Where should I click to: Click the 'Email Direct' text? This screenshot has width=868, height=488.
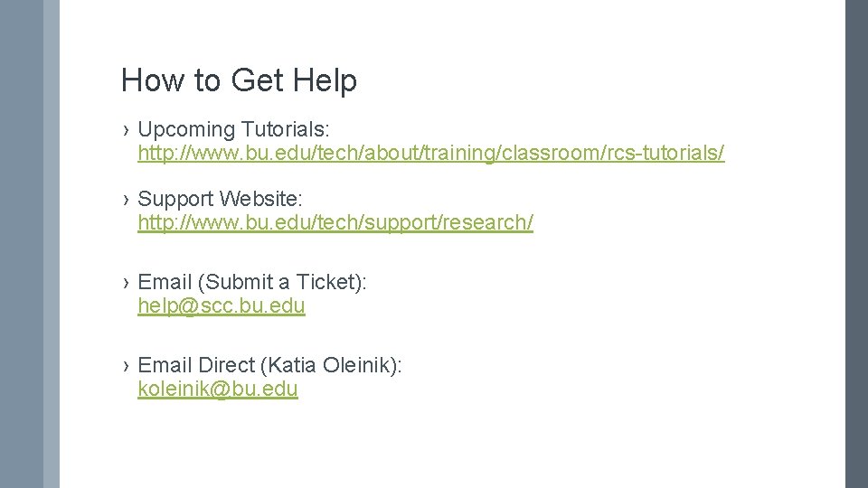pos(196,365)
